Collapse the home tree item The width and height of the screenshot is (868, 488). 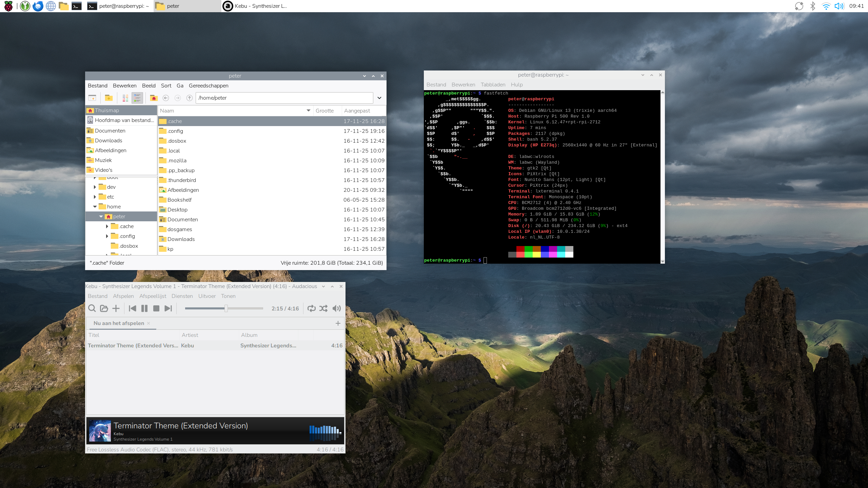click(95, 206)
